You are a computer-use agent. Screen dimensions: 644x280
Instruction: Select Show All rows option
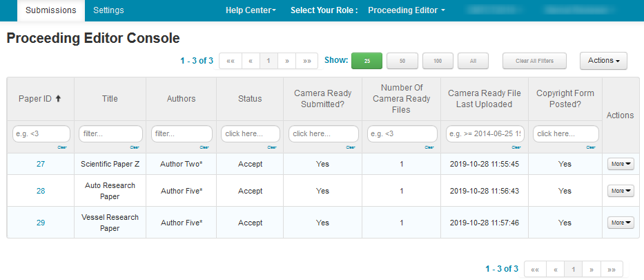[x=473, y=61]
